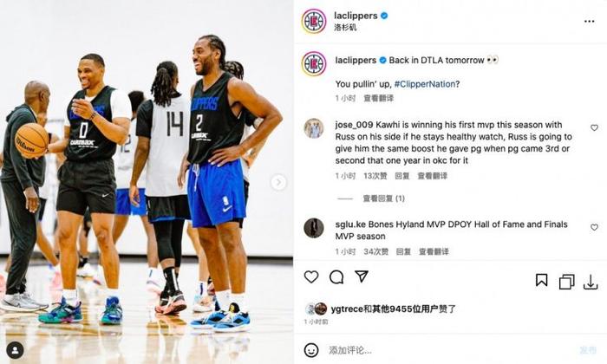The height and width of the screenshot is (364, 607).
Task: Open emoji picker smiley icon
Action: pos(311,350)
